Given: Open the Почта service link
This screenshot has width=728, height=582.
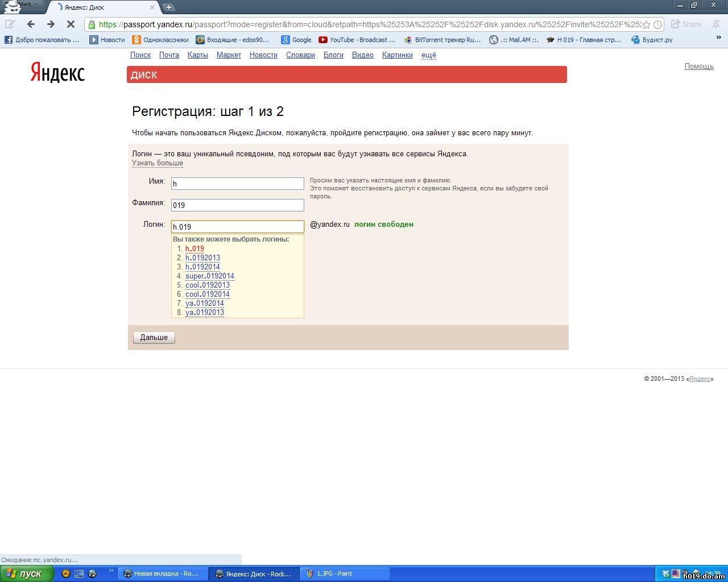Looking at the screenshot, I should tap(169, 55).
